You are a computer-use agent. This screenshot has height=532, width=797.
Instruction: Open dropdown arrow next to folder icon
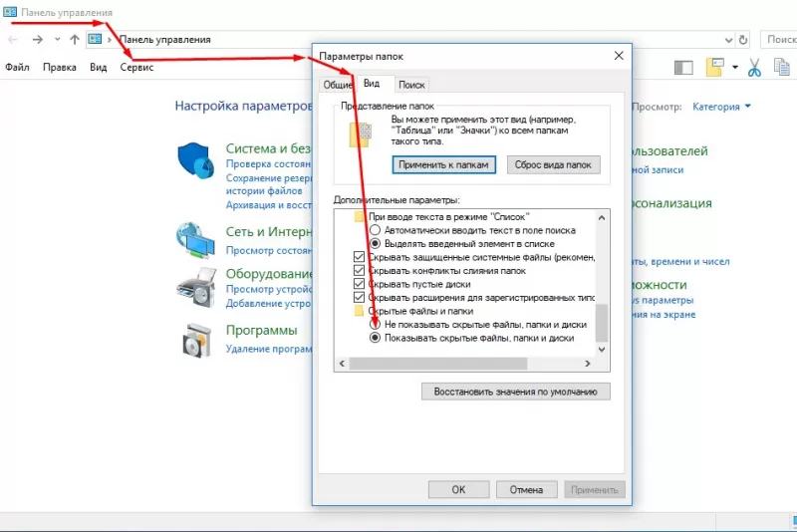tap(735, 67)
